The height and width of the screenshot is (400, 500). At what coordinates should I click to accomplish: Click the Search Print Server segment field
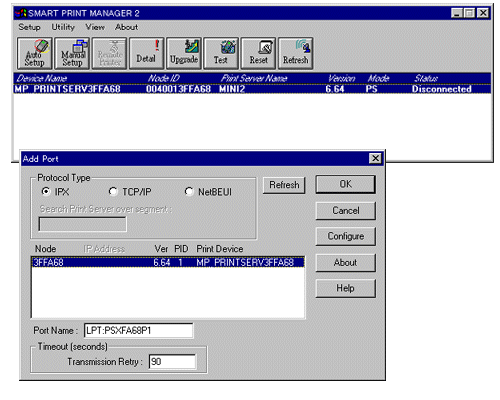pyautogui.click(x=83, y=224)
